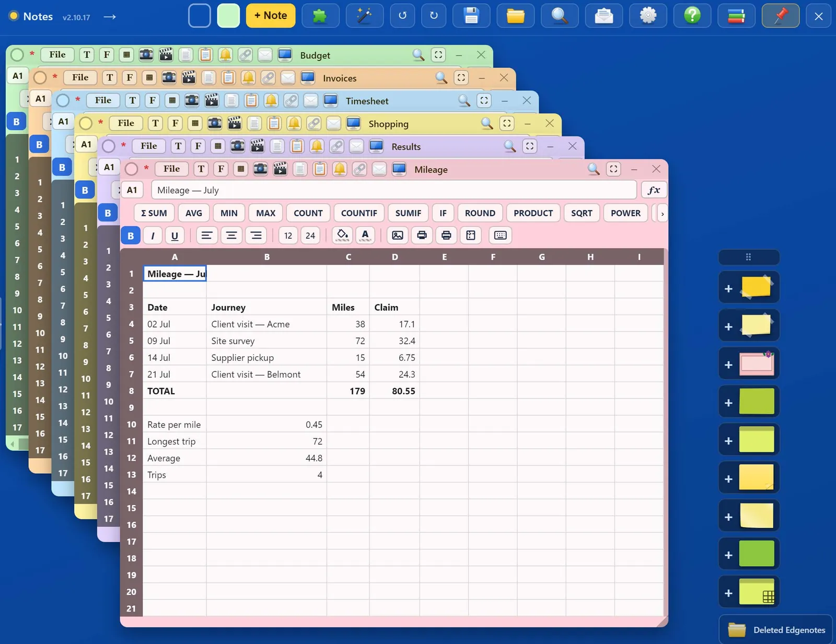Click the F menu button in Mileage note
Viewport: 836px width, 644px height.
(221, 169)
